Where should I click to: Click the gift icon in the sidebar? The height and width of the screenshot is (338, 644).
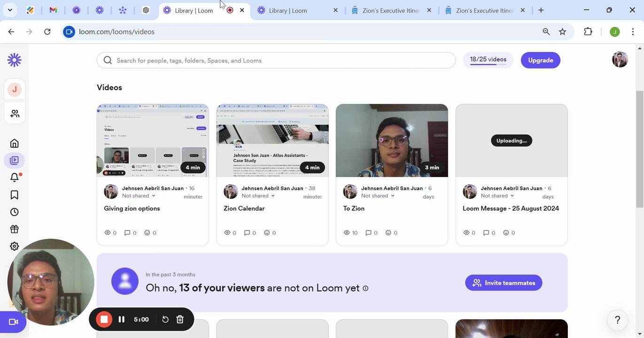pyautogui.click(x=15, y=229)
